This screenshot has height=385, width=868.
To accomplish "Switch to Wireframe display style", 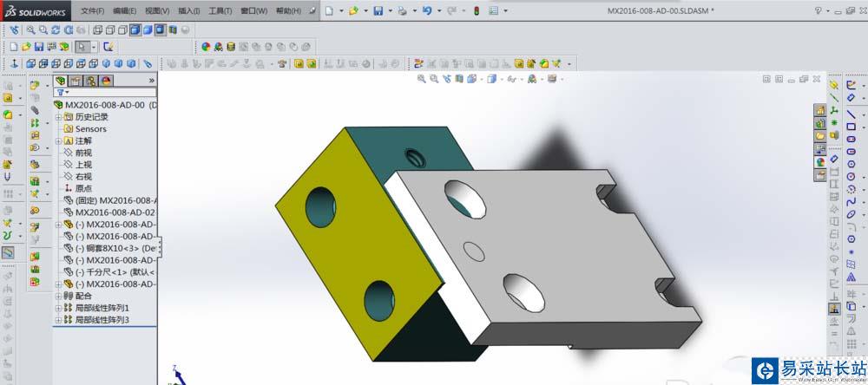I will click(97, 29).
